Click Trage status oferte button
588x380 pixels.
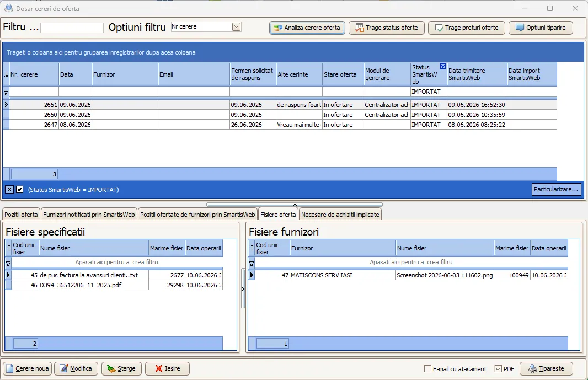pyautogui.click(x=387, y=28)
